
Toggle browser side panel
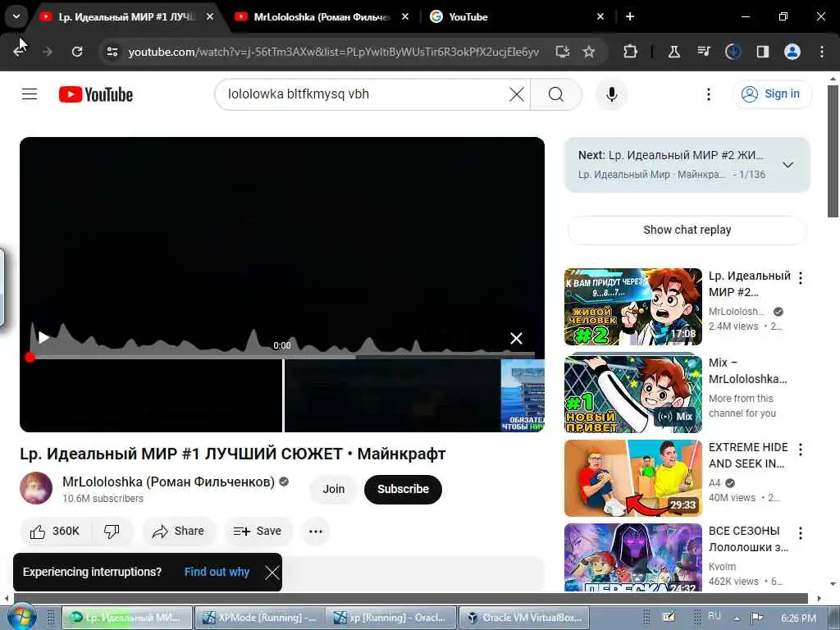762,52
